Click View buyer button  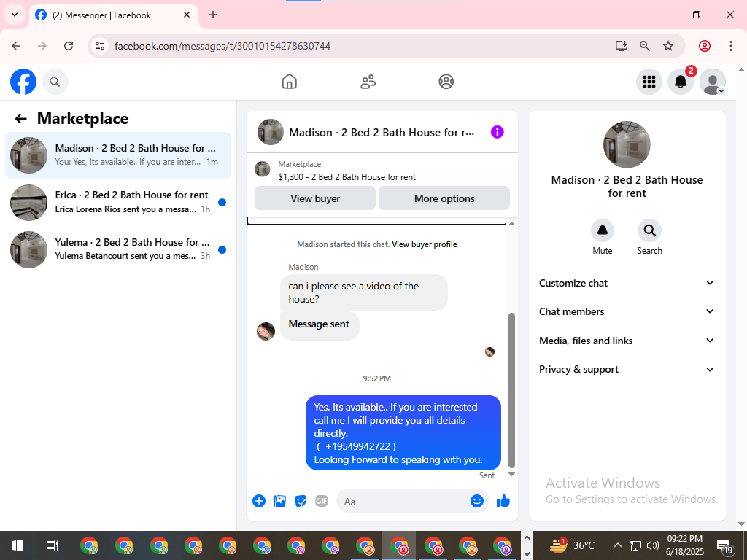pyautogui.click(x=315, y=198)
